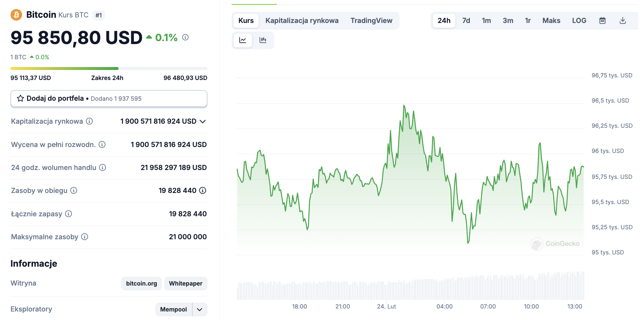The height and width of the screenshot is (320, 644).
Task: Open bitcoin.org website link
Action: pos(142,283)
